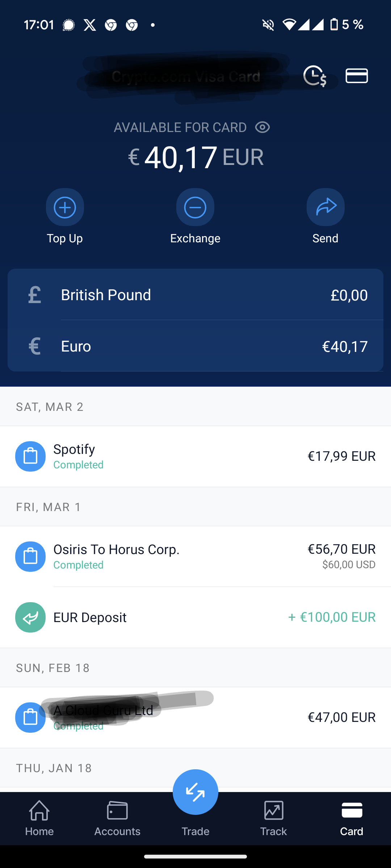Hide the available card balance
The image size is (391, 868).
[262, 127]
